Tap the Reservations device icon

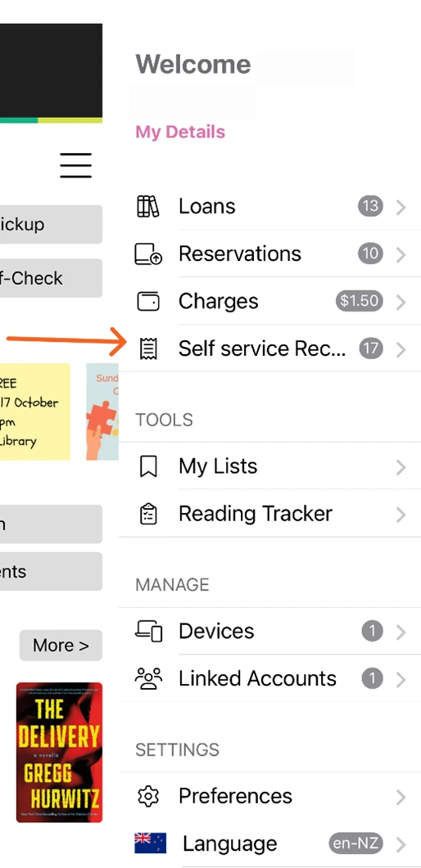tap(148, 254)
